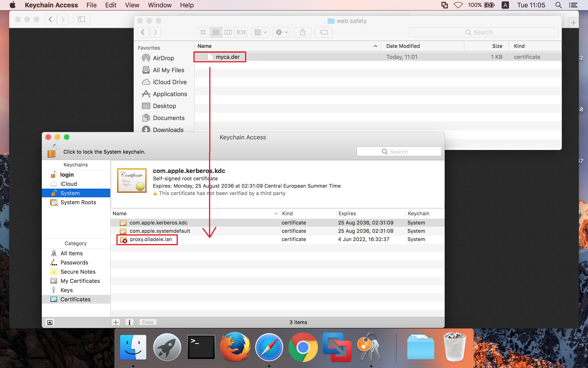Open Terminal from the Dock
Image resolution: width=588 pixels, height=368 pixels.
pos(201,347)
